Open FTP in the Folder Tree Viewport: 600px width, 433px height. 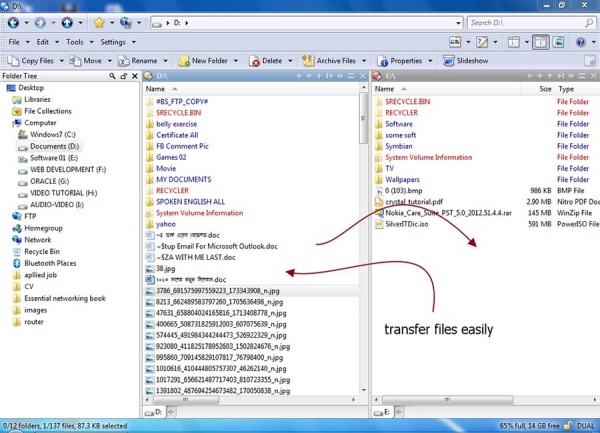tap(30, 216)
